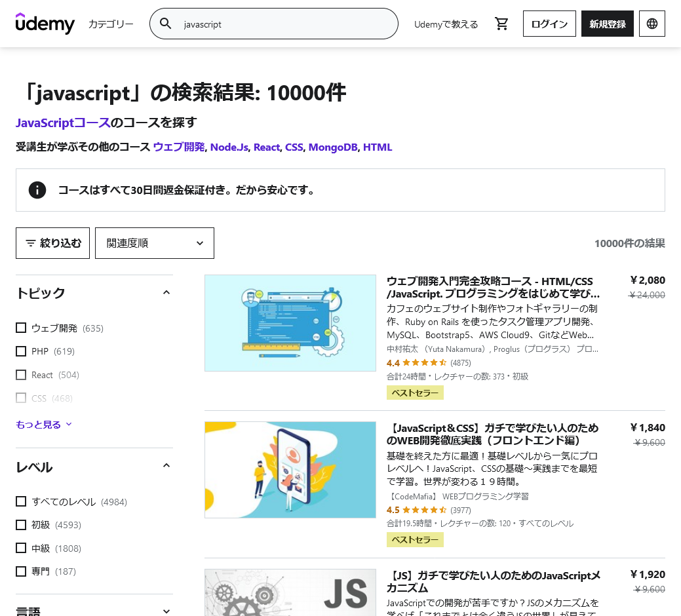
Task: Open the カテゴリー menu
Action: (x=111, y=24)
